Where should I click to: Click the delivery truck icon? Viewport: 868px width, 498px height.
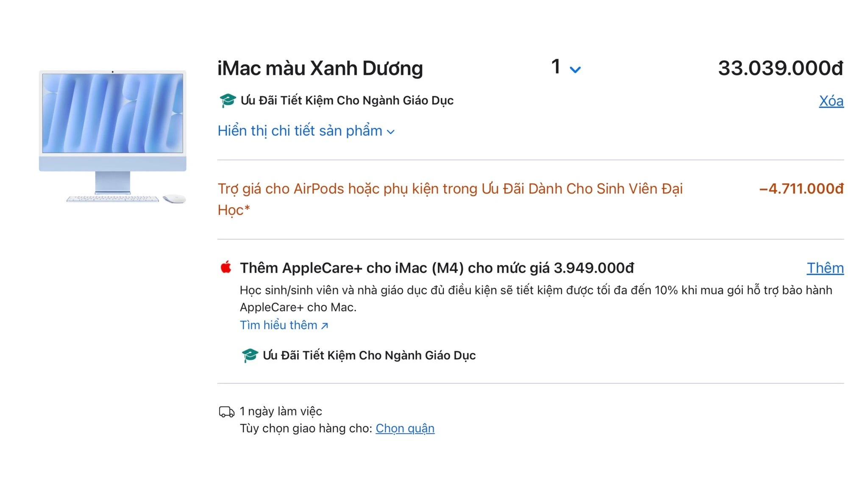click(227, 412)
